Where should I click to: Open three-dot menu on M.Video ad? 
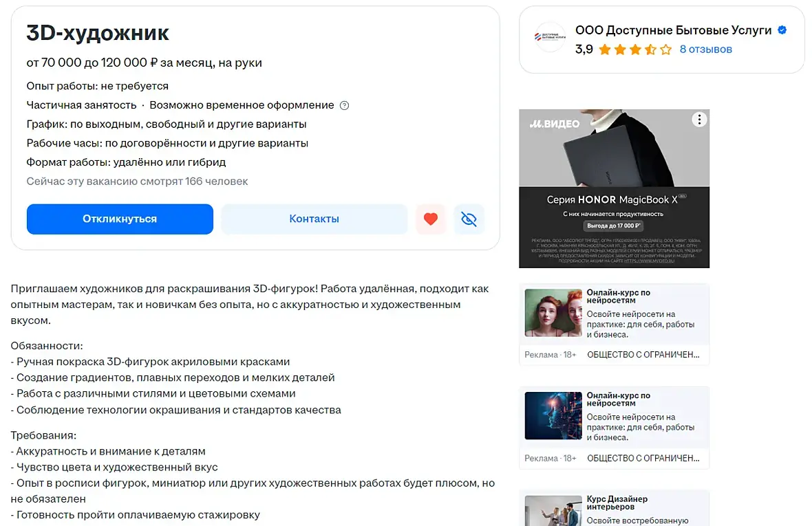(x=699, y=120)
